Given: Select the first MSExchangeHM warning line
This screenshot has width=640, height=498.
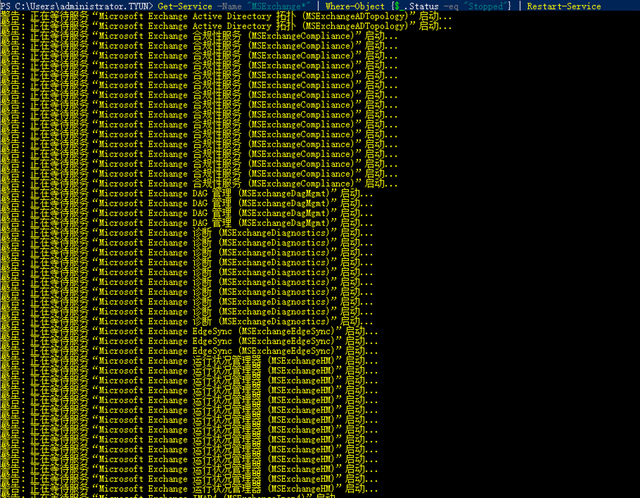Looking at the screenshot, I should coord(189,360).
